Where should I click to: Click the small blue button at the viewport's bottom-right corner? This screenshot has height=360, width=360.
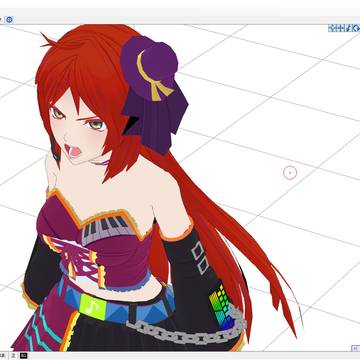coord(356,348)
